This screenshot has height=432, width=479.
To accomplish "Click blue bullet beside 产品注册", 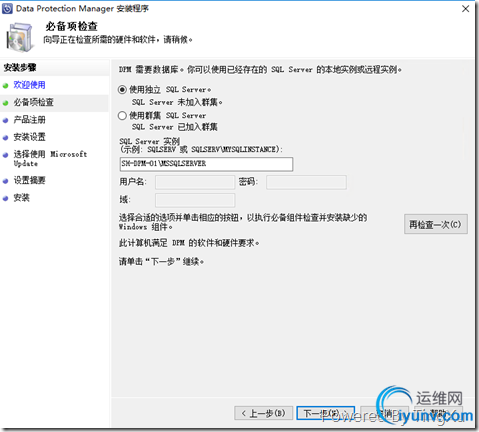I will click(5, 121).
